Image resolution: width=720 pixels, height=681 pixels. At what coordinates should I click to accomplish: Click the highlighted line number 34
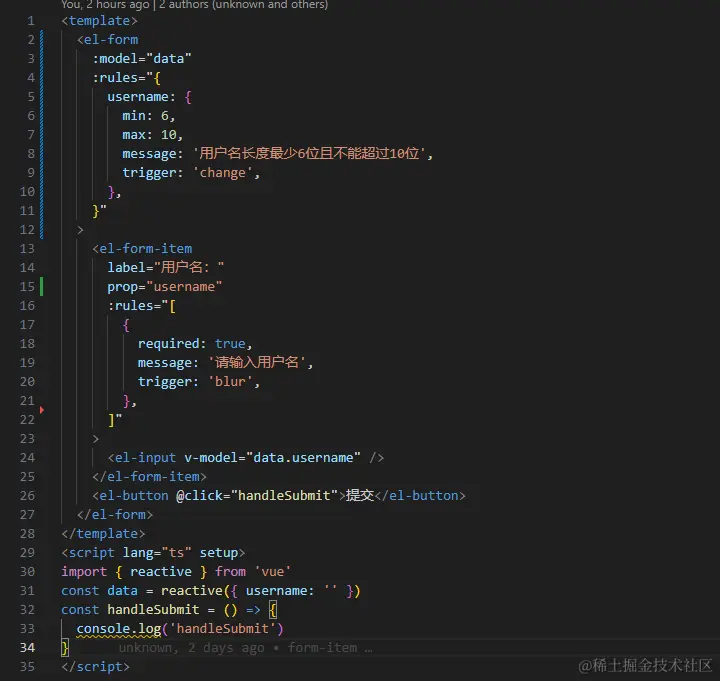(27, 647)
